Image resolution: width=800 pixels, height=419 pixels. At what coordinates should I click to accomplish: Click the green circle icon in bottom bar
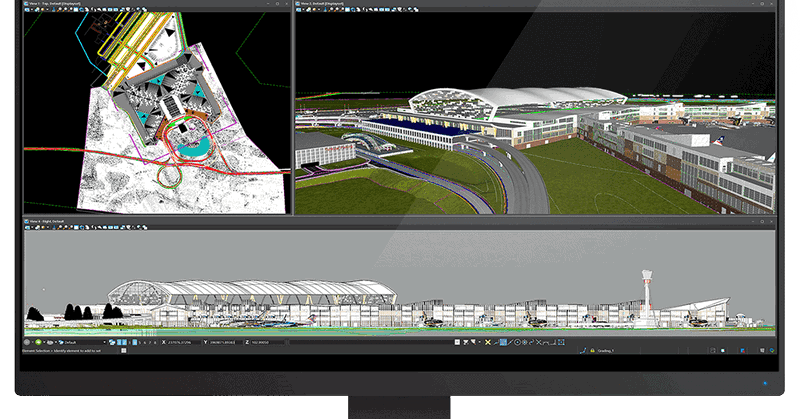[x=38, y=342]
